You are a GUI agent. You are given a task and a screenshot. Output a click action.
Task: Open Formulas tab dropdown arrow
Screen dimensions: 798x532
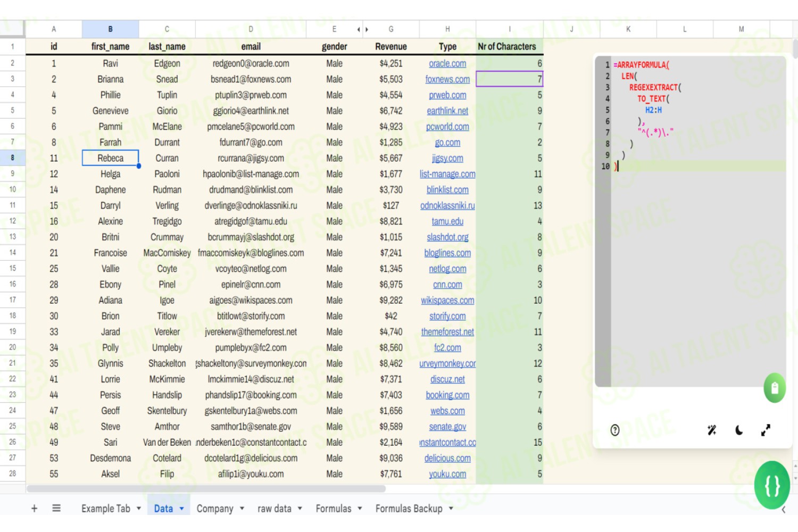360,509
